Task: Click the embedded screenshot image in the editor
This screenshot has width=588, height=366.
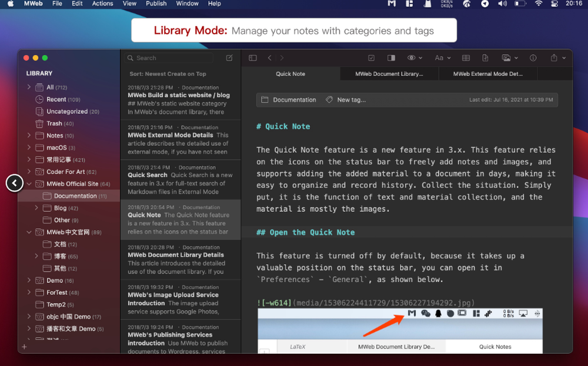Action: tap(400, 331)
